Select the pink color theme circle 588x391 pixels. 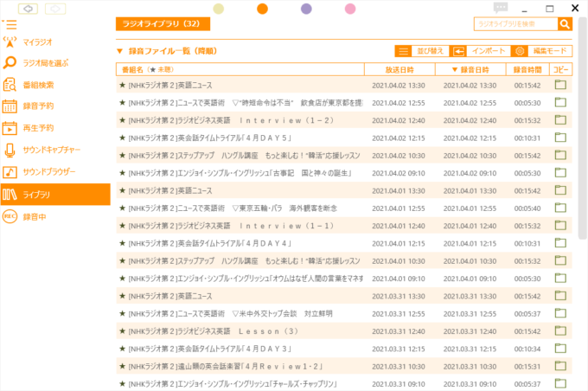[350, 9]
